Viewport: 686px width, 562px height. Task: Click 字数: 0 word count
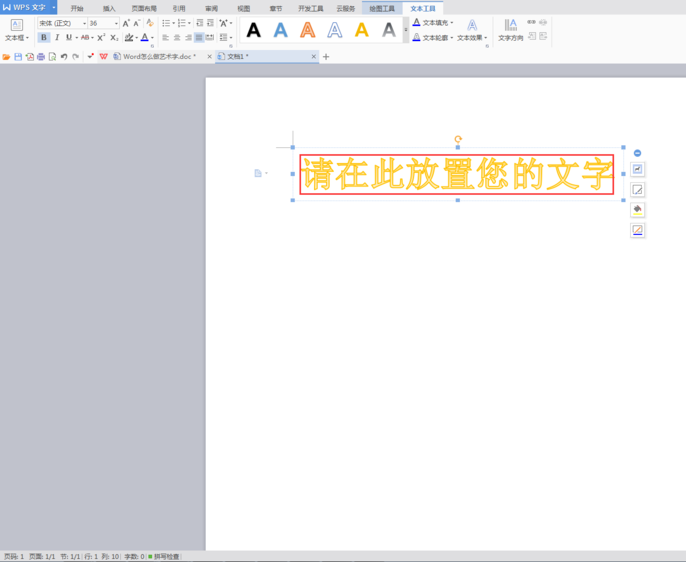tap(134, 556)
